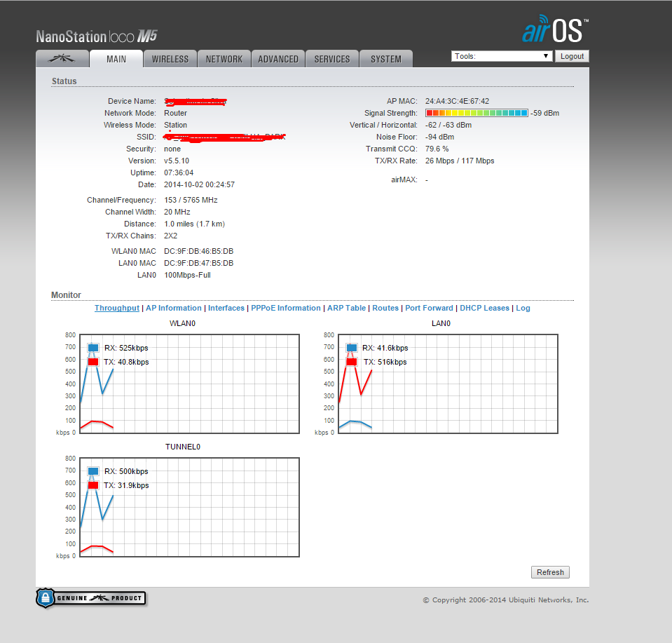Open the Log link

523,308
